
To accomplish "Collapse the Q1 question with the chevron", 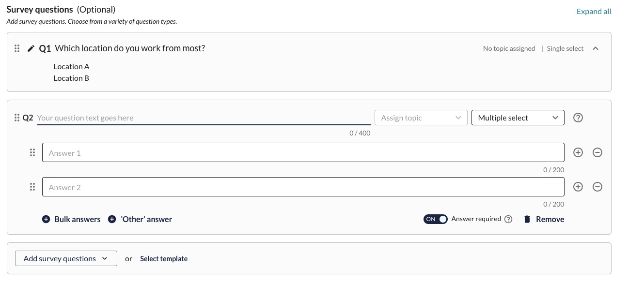I will (596, 48).
